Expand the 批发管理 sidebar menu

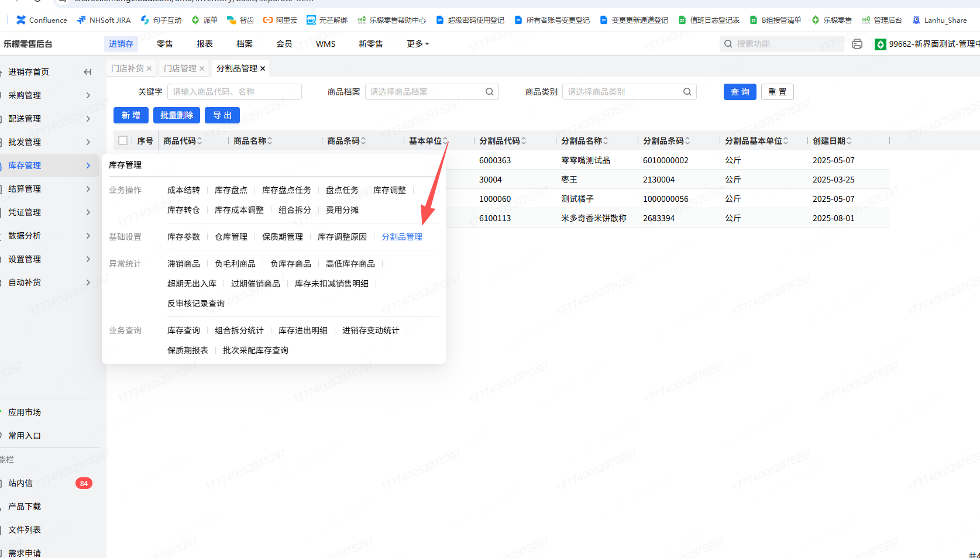click(50, 142)
